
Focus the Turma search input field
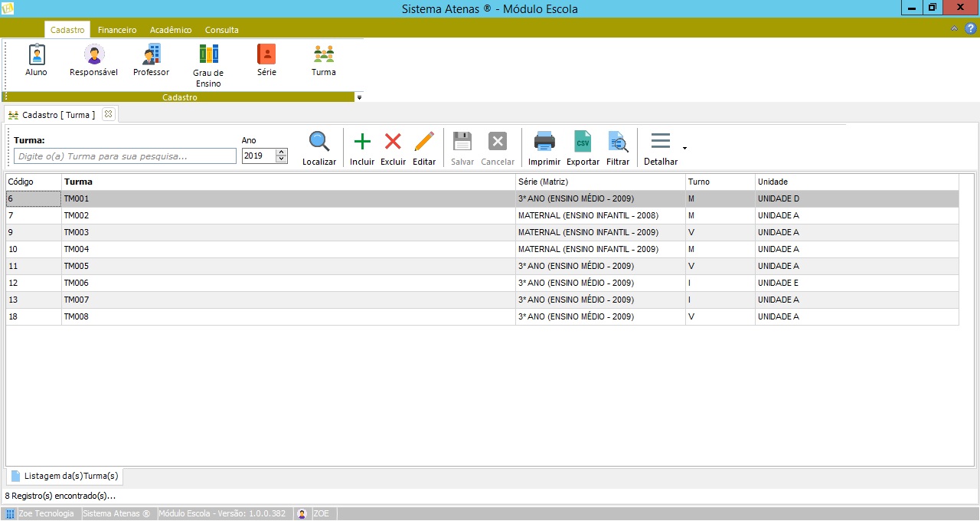tap(125, 156)
